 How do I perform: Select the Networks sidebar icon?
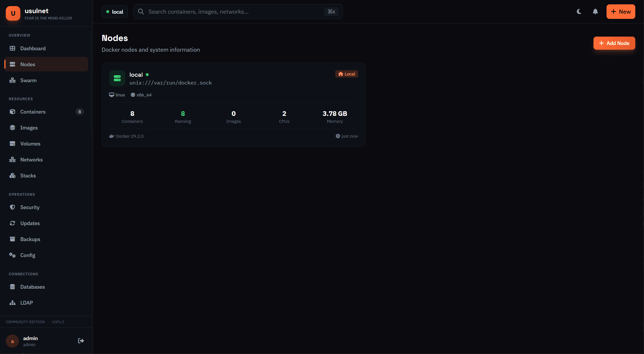[12, 159]
